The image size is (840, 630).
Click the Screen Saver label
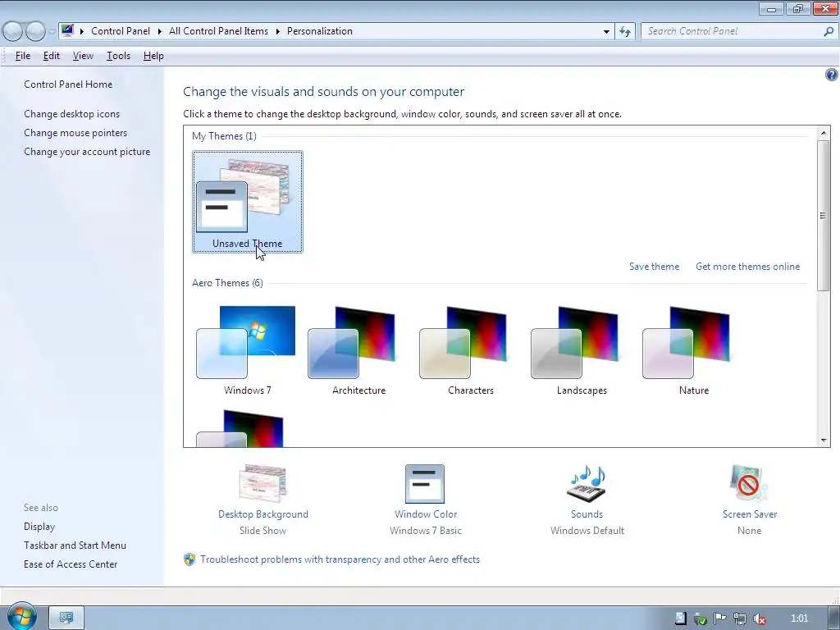[x=750, y=514]
